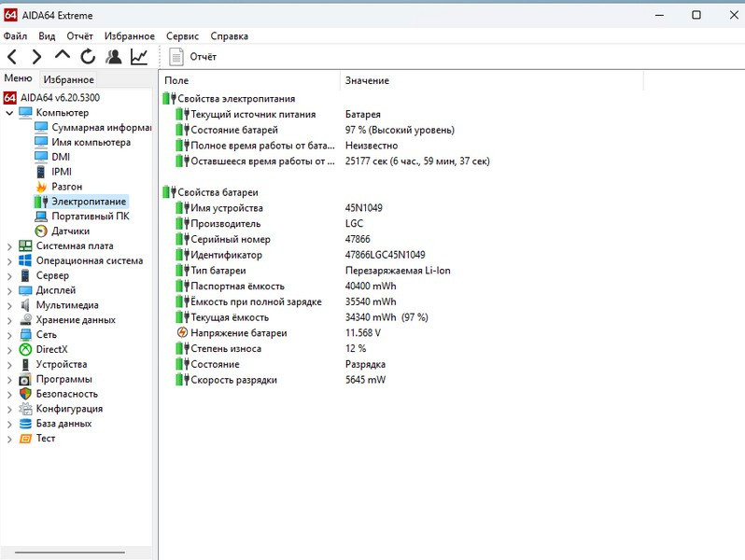Open the Справка menu
The width and height of the screenshot is (745, 560).
click(x=229, y=36)
